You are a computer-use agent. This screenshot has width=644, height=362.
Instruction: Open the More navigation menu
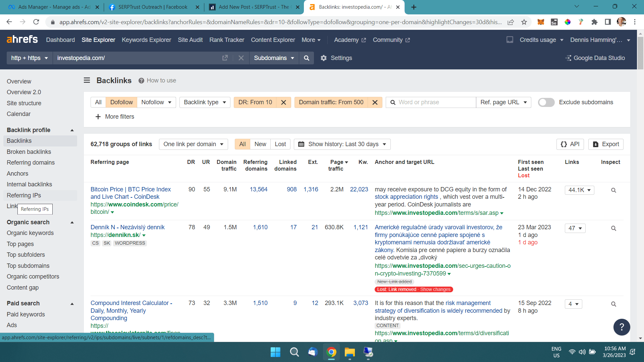[311, 40]
